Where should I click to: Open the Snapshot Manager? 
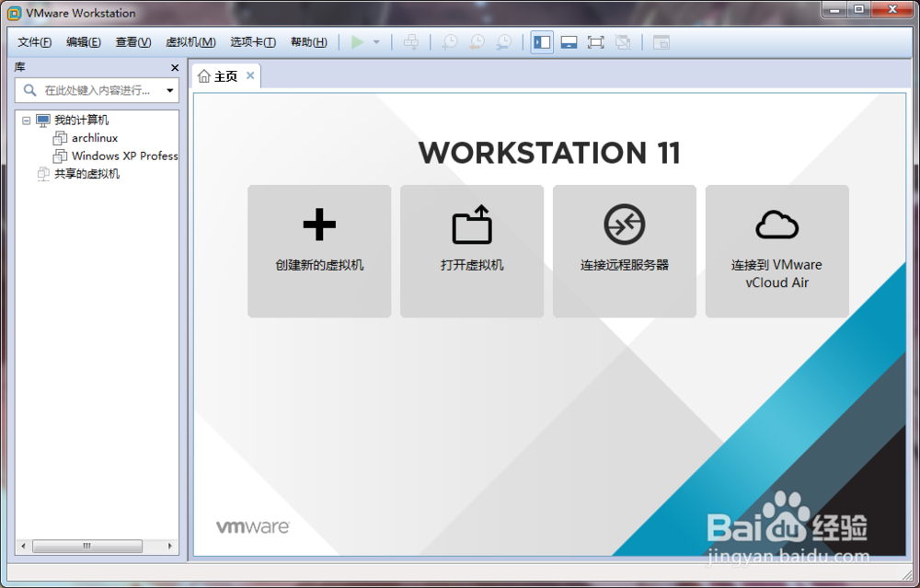tap(502, 41)
